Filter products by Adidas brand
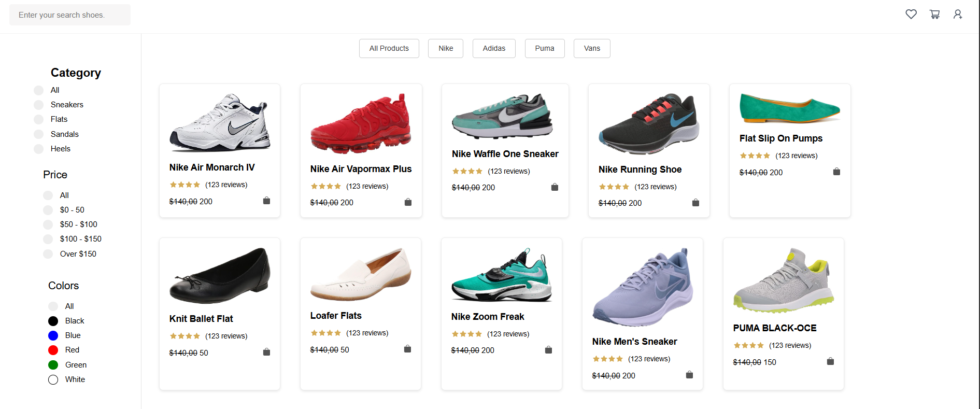 pos(494,48)
